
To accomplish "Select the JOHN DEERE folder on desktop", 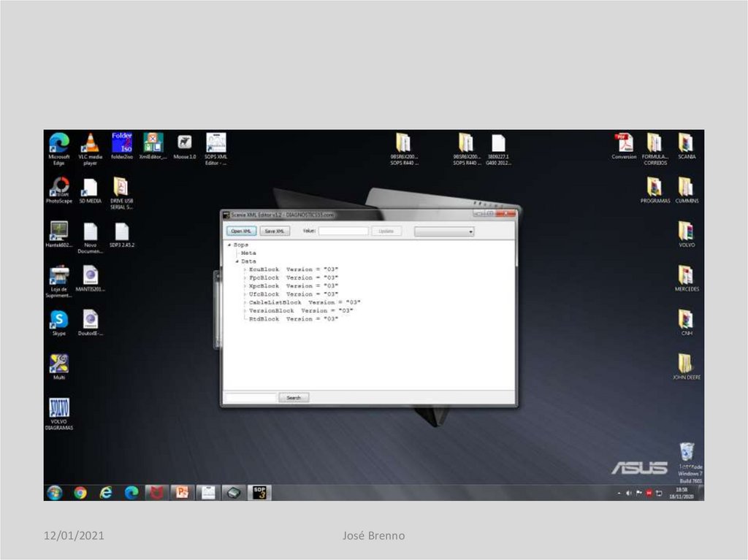I will [687, 367].
